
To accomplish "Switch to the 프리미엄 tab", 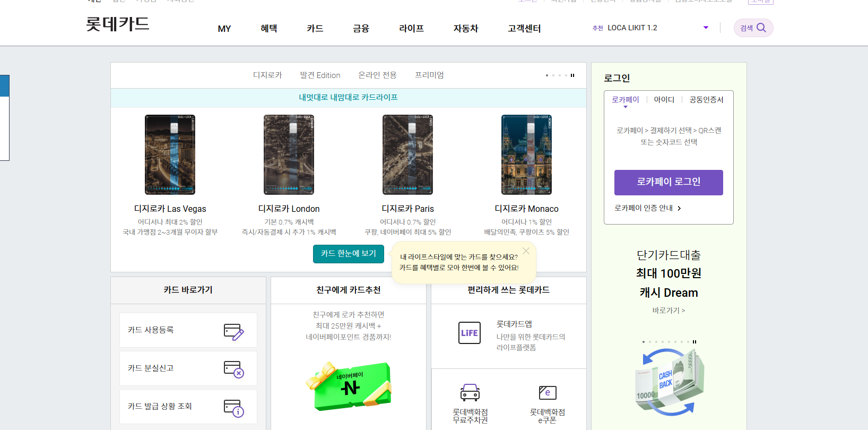I will coord(429,75).
